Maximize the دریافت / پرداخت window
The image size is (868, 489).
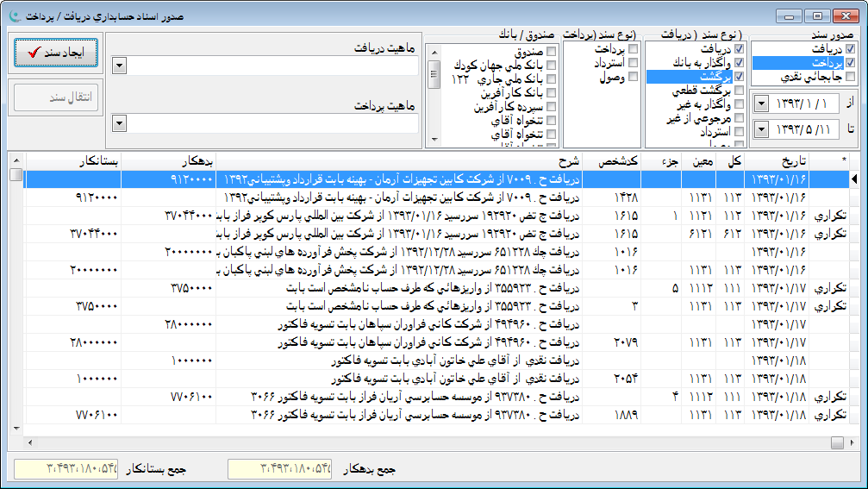point(816,16)
